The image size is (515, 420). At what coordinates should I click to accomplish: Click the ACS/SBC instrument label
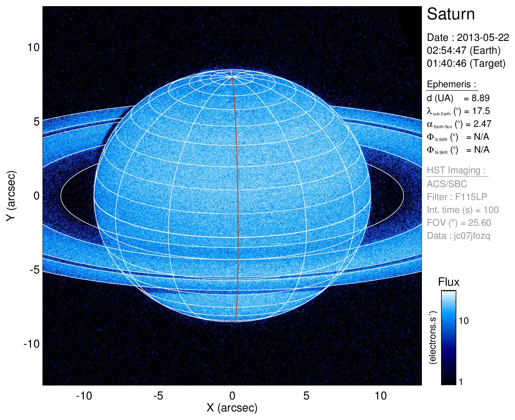click(447, 184)
